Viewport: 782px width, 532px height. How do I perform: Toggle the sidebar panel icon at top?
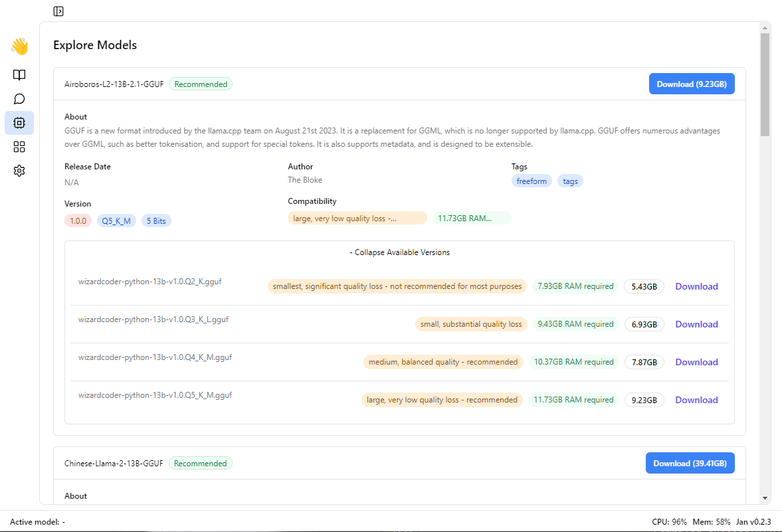click(x=58, y=11)
